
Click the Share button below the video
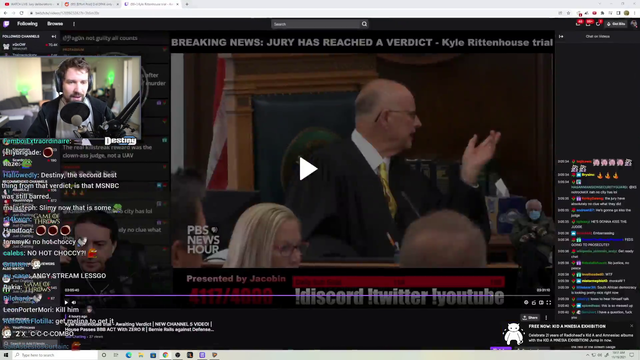pyautogui.click(x=530, y=318)
